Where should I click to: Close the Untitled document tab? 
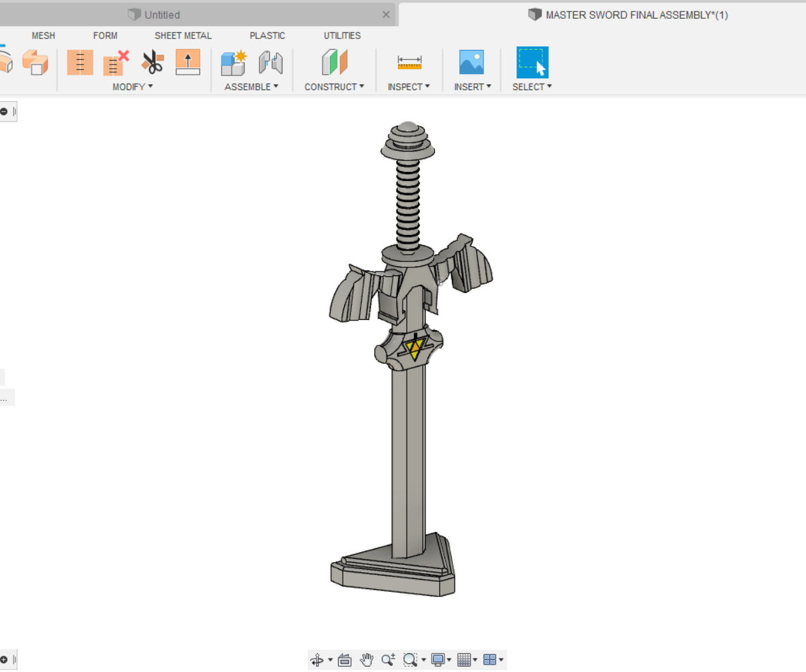386,15
